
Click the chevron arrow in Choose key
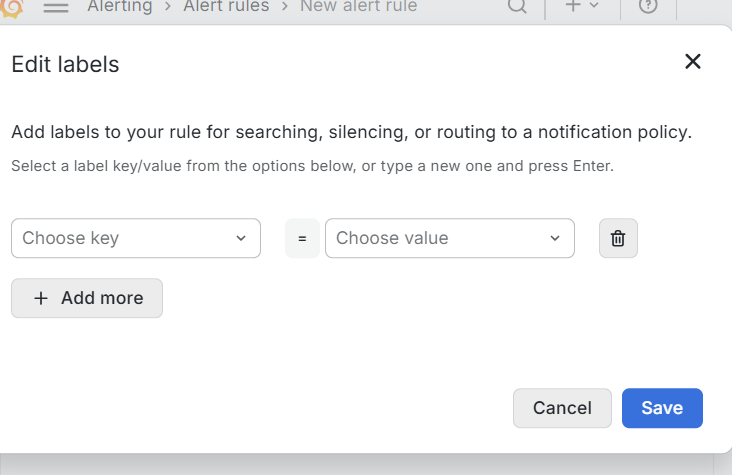tap(241, 238)
